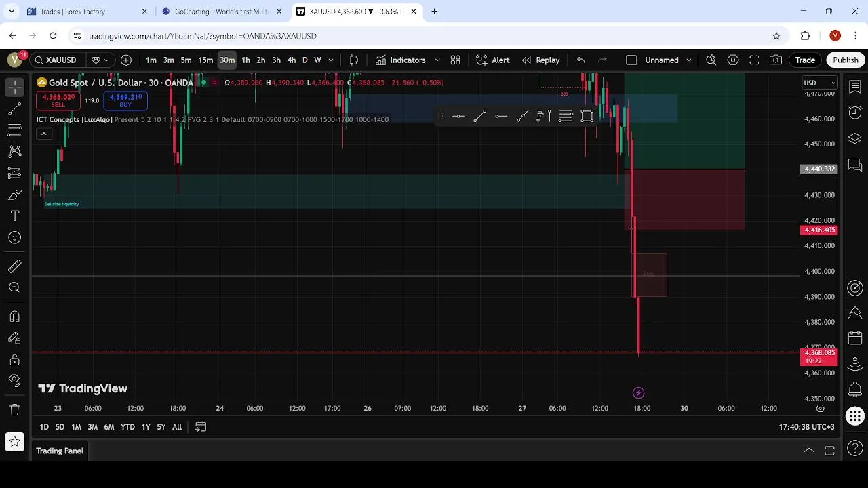Open the Fibonacci retracement tools
This screenshot has height=488, width=868.
point(14,130)
